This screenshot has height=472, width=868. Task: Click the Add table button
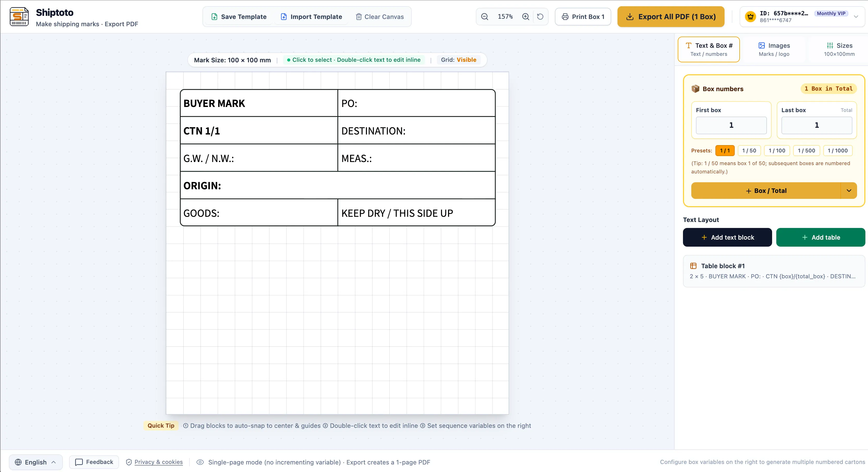coord(820,237)
